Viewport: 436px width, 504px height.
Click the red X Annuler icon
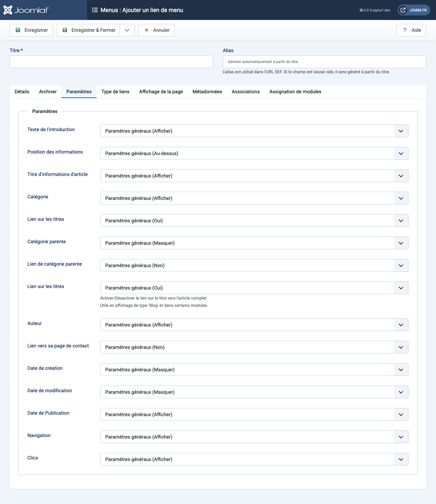click(147, 30)
